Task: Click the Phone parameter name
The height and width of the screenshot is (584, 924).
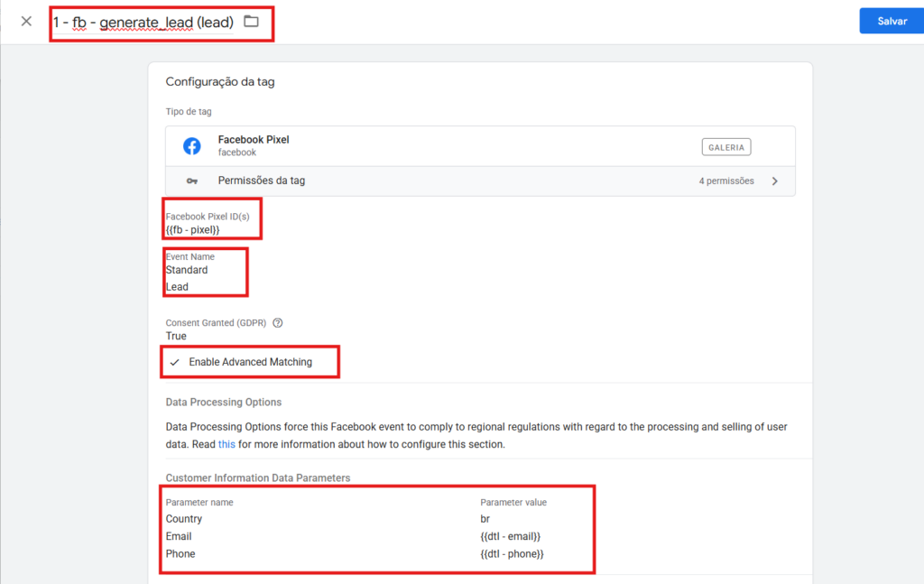Action: tap(180, 554)
